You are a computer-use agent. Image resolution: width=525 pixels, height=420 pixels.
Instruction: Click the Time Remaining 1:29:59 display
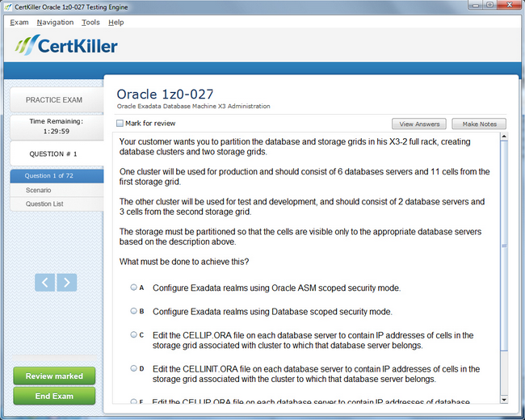(57, 127)
